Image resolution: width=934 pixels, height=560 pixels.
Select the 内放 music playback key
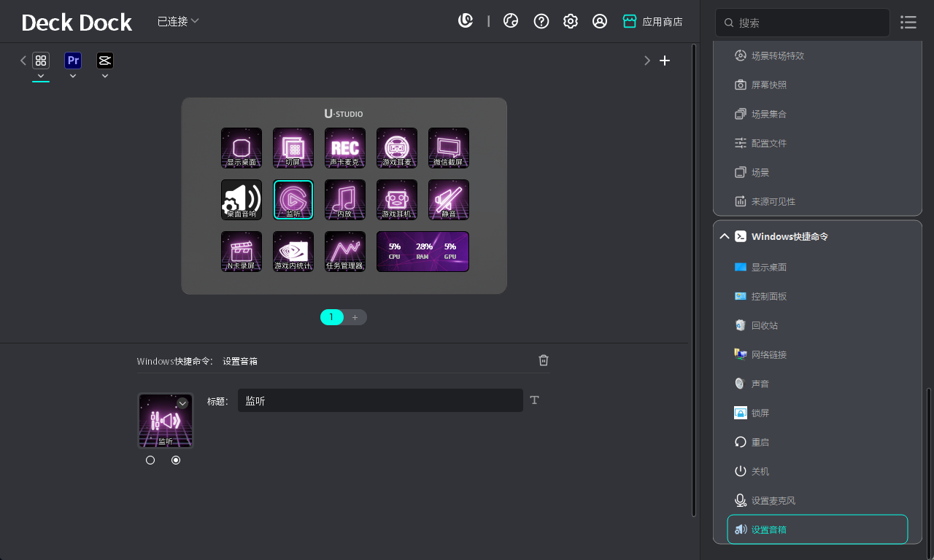click(x=344, y=199)
